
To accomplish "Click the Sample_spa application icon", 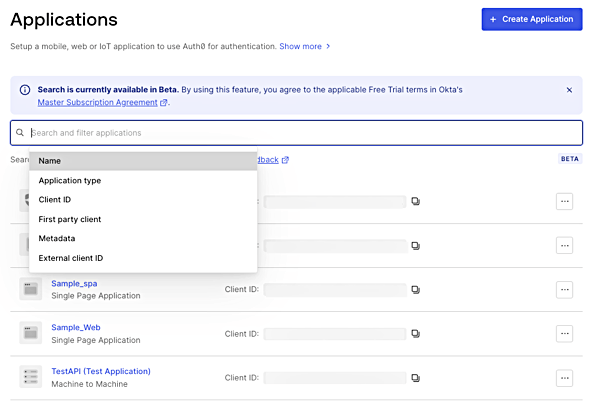I will pyautogui.click(x=31, y=289).
